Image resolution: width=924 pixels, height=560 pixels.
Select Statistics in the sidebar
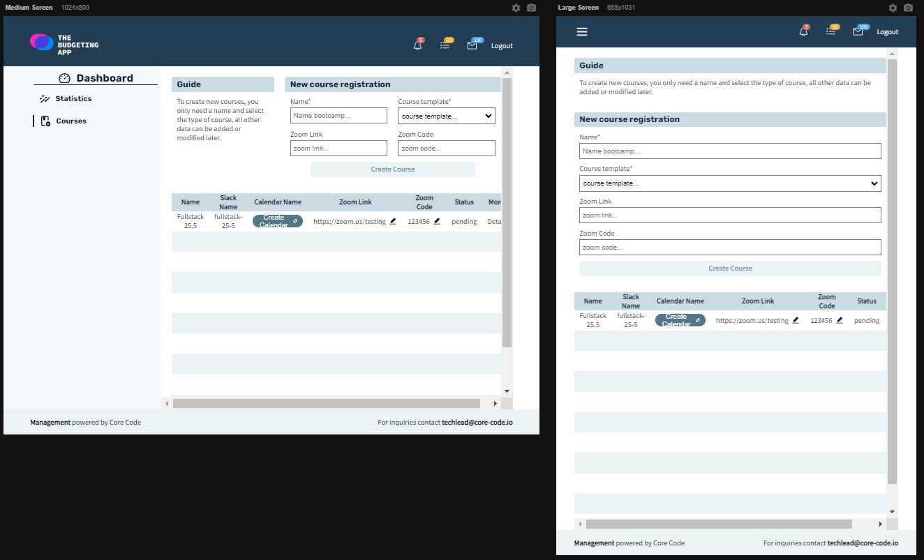[72, 98]
